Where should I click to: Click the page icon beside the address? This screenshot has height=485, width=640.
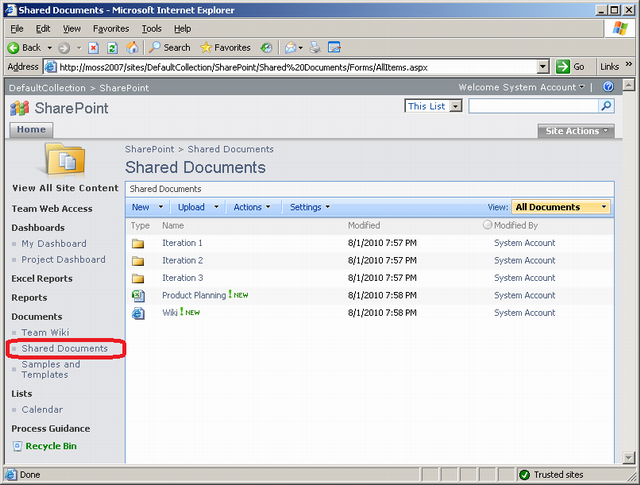click(51, 67)
